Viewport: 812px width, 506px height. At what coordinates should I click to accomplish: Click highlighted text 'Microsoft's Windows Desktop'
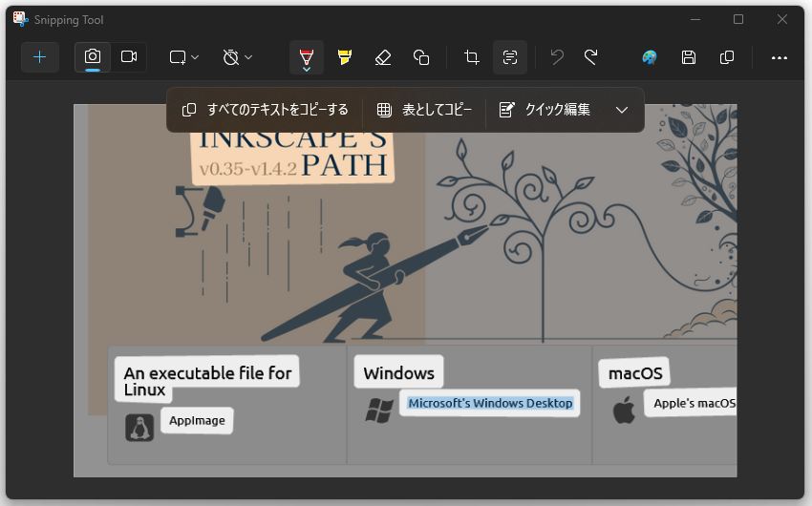490,403
